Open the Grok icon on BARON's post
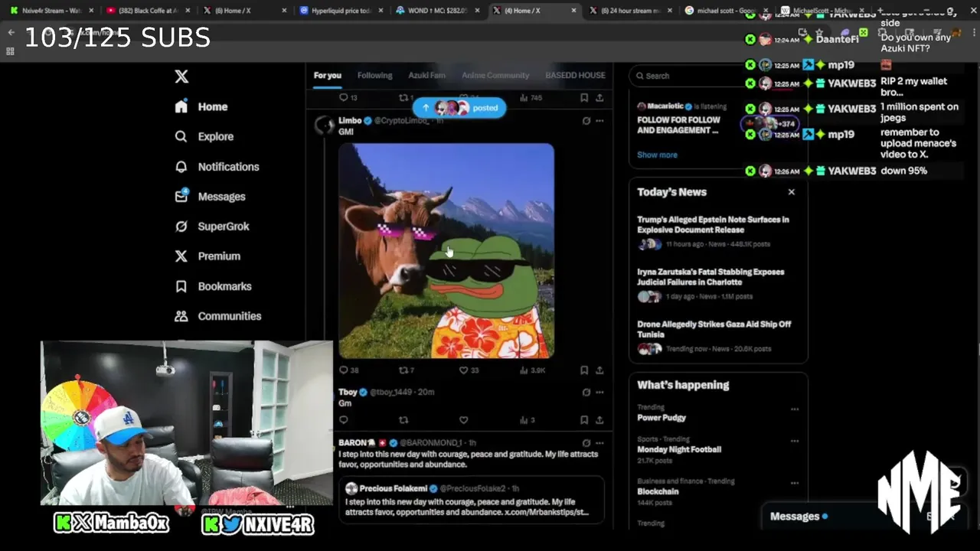980x551 pixels. point(586,442)
